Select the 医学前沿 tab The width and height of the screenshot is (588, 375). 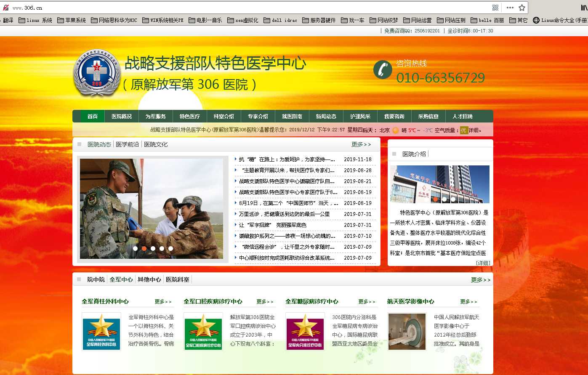click(127, 144)
